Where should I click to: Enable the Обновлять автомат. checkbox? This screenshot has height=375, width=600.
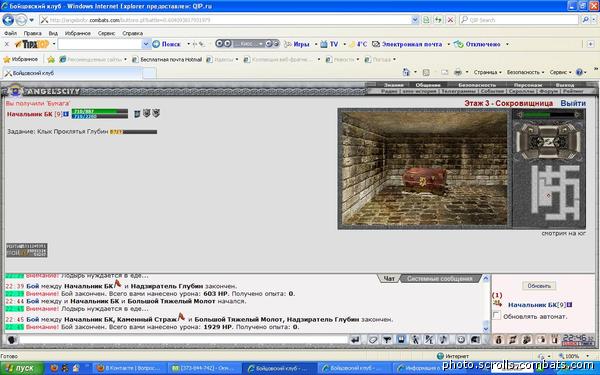tap(496, 315)
